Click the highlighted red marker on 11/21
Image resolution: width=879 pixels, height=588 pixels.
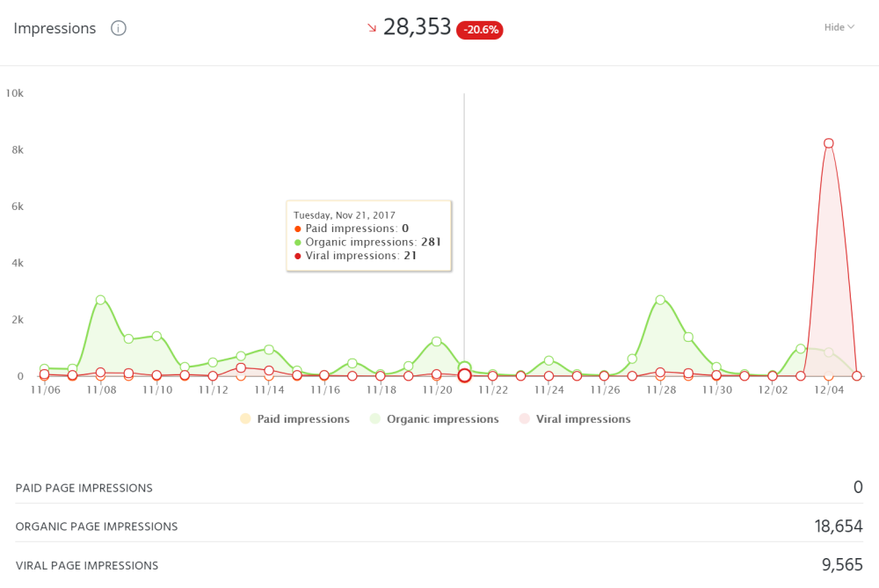pyautogui.click(x=464, y=375)
